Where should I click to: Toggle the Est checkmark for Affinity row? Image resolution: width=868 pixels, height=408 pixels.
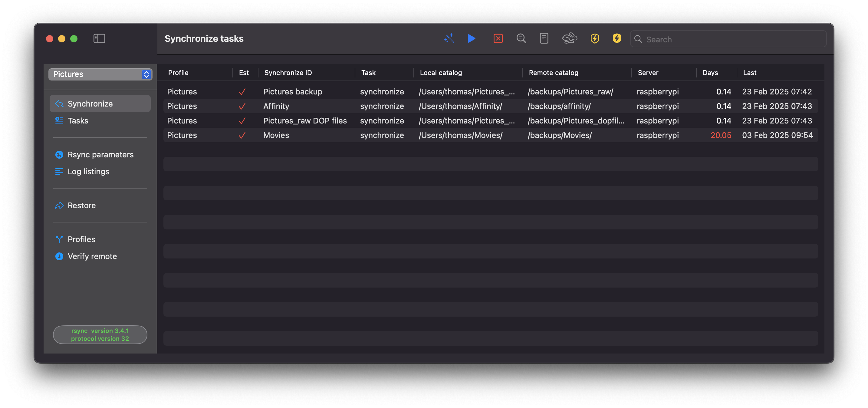click(x=242, y=106)
